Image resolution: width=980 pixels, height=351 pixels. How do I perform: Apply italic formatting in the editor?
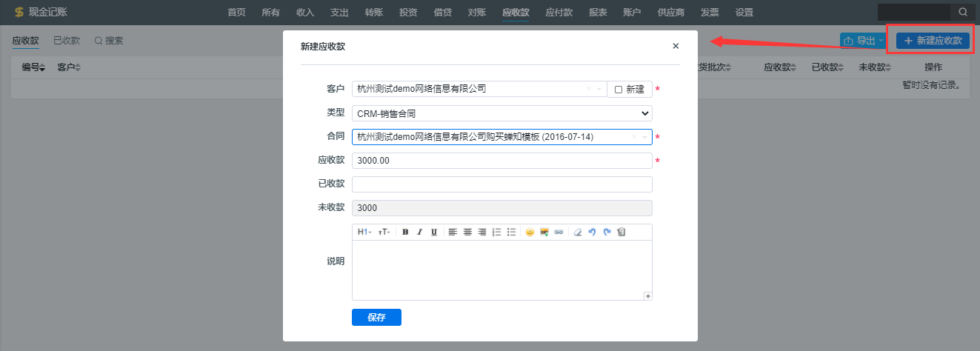[419, 232]
